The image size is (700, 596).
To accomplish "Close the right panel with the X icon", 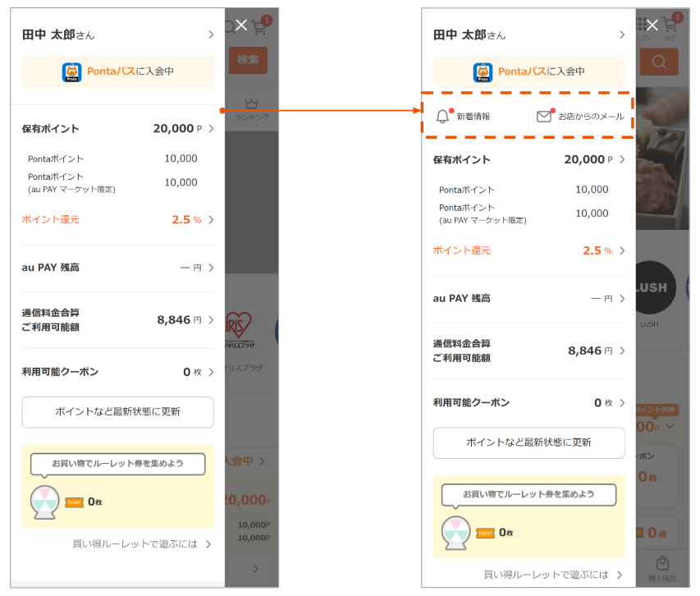I will 652,25.
